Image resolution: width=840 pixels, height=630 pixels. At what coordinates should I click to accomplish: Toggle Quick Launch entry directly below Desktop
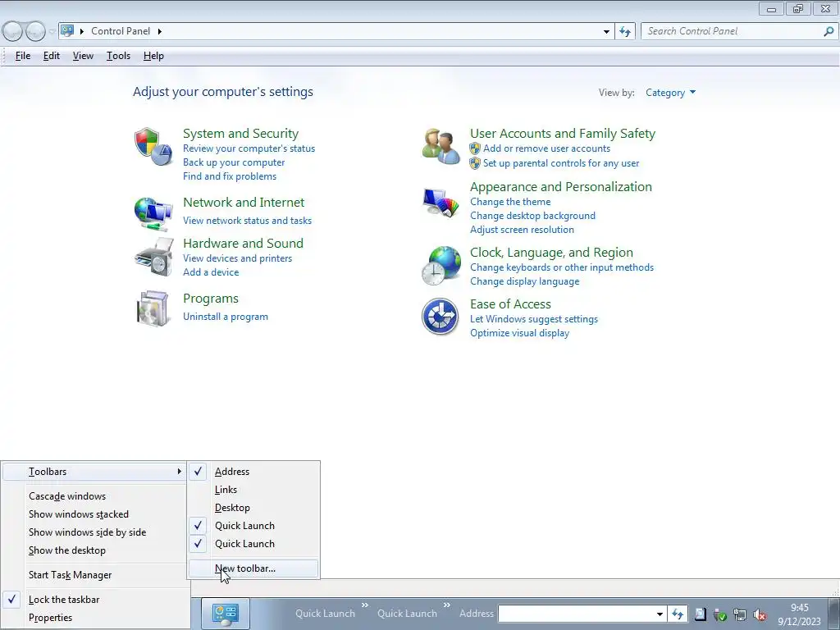click(253, 526)
